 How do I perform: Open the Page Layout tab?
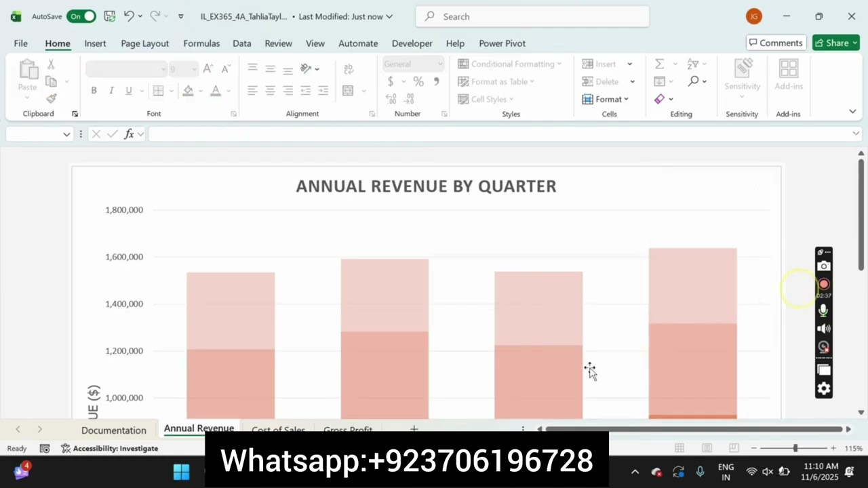click(x=144, y=43)
